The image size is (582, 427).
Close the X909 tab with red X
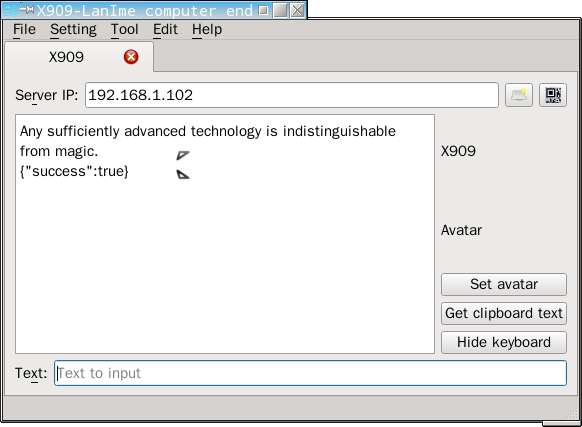(131, 57)
